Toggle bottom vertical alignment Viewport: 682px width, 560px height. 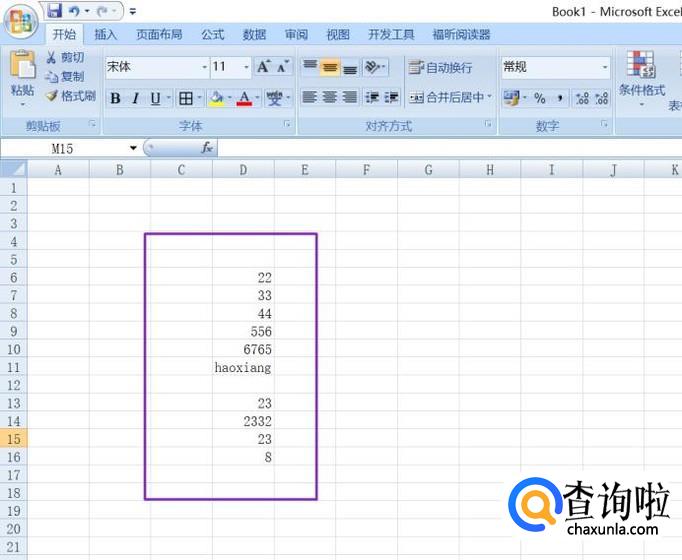[350, 67]
